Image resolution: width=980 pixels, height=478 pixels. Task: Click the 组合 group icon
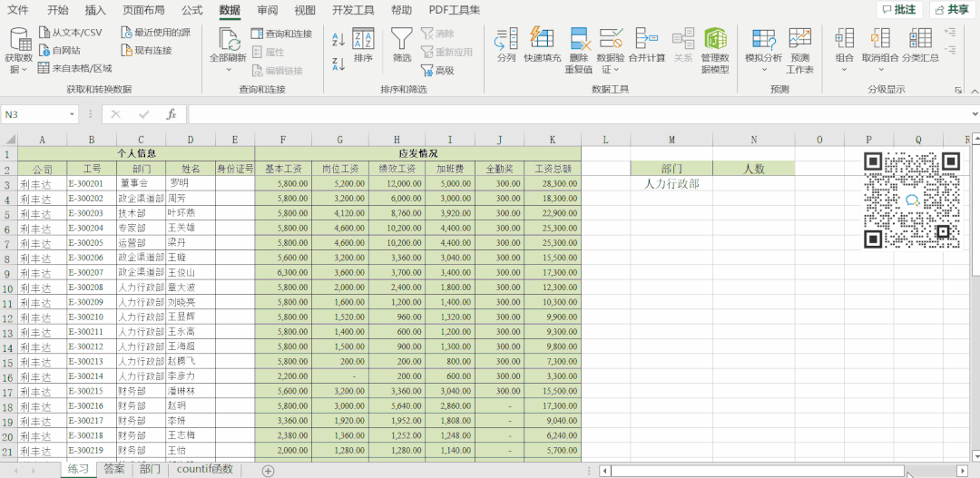point(845,39)
